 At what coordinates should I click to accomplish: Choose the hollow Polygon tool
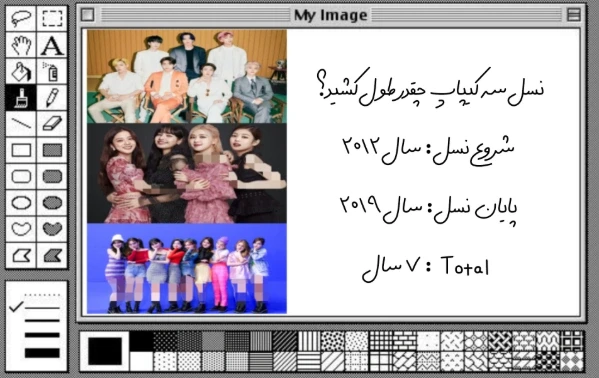(21, 255)
